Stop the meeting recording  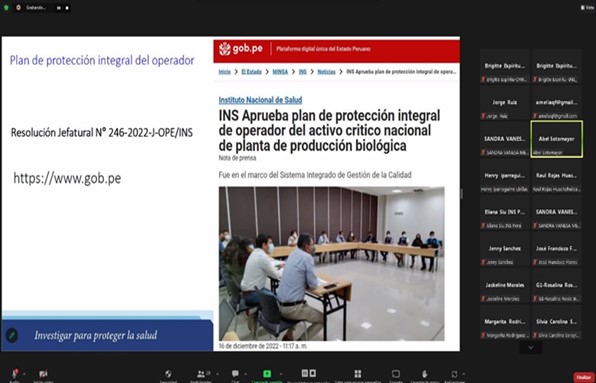tap(67, 8)
